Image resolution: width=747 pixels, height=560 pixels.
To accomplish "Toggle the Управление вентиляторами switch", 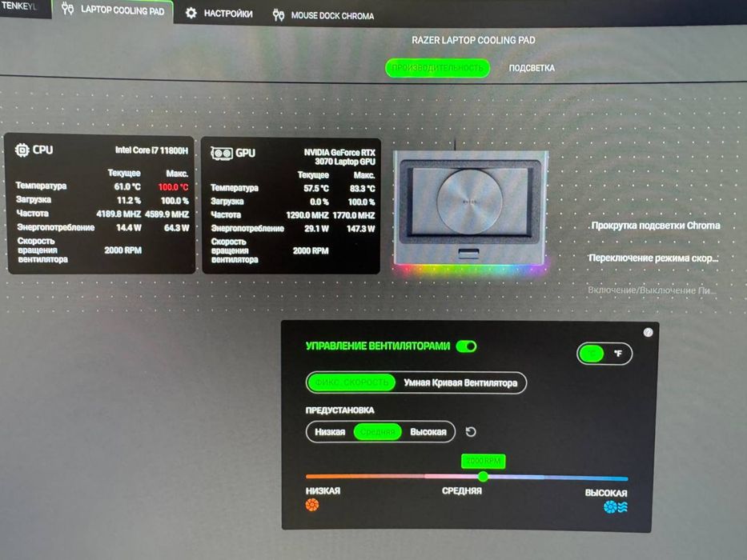I will pyautogui.click(x=467, y=346).
